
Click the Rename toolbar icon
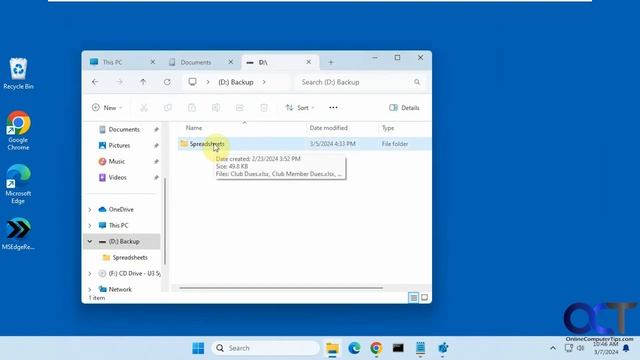point(216,108)
